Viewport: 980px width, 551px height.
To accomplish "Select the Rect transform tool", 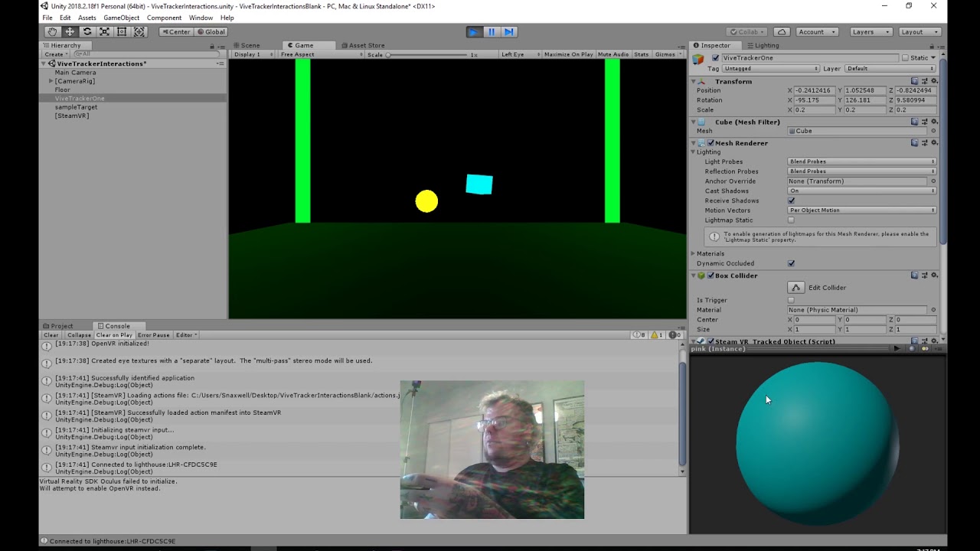I will tap(122, 31).
